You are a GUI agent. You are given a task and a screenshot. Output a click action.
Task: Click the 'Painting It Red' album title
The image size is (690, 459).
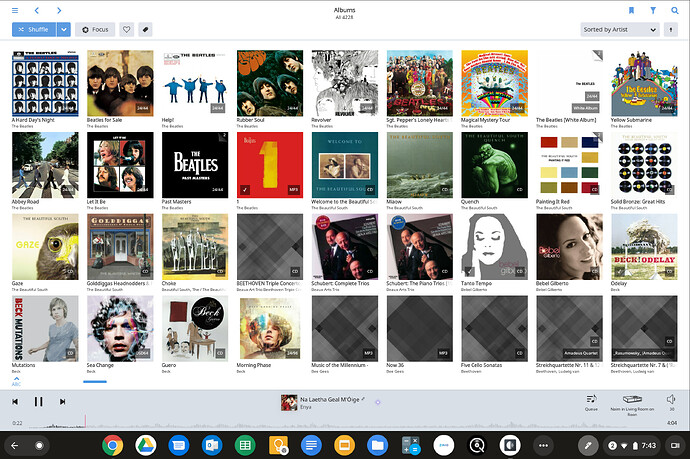(553, 202)
